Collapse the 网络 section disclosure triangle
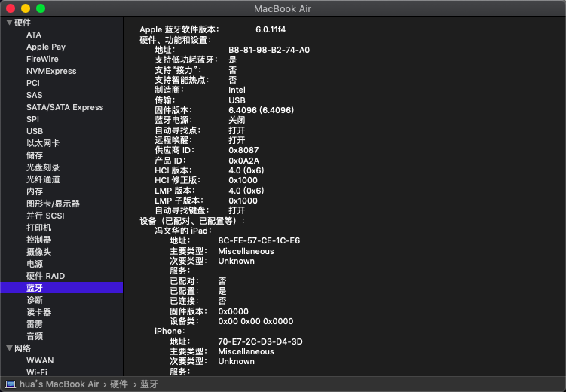 click(x=9, y=348)
